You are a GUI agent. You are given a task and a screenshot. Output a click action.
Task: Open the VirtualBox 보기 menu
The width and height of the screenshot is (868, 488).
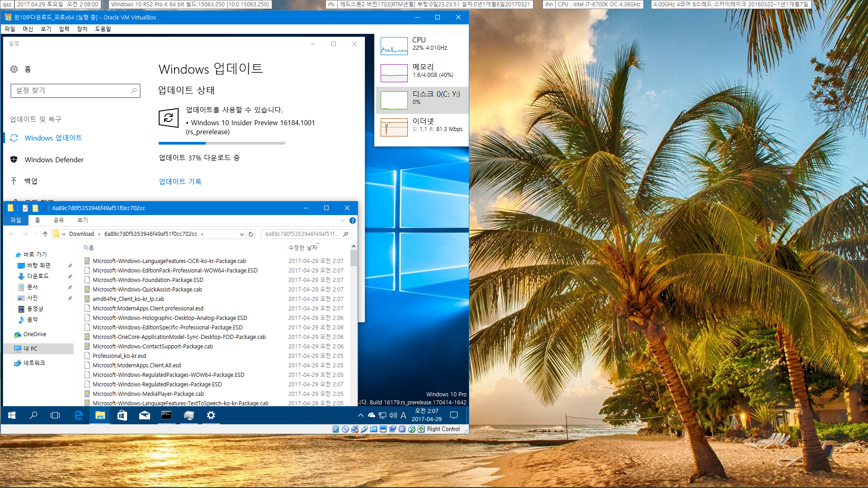tap(46, 29)
